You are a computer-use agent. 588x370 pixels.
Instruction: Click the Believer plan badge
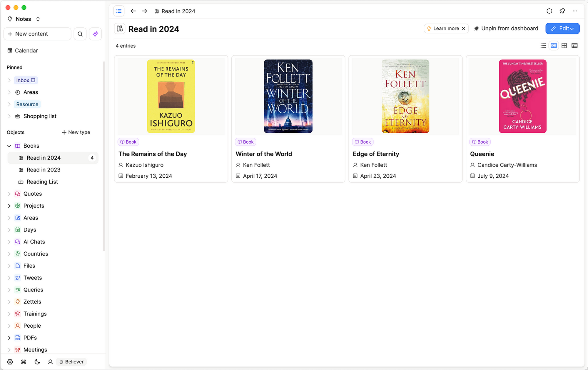(71, 362)
